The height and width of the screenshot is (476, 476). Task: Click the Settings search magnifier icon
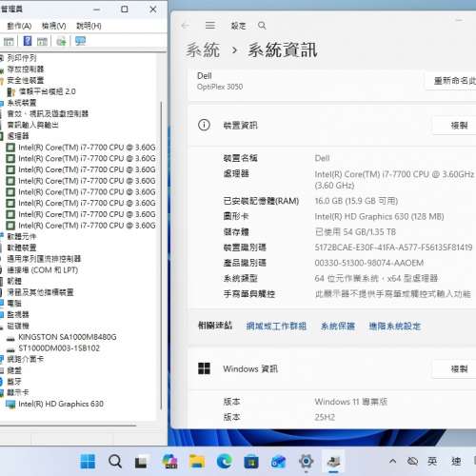[262, 26]
